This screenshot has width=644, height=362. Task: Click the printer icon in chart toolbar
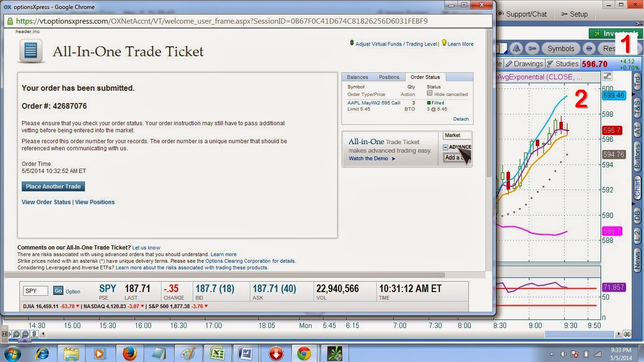point(589,48)
